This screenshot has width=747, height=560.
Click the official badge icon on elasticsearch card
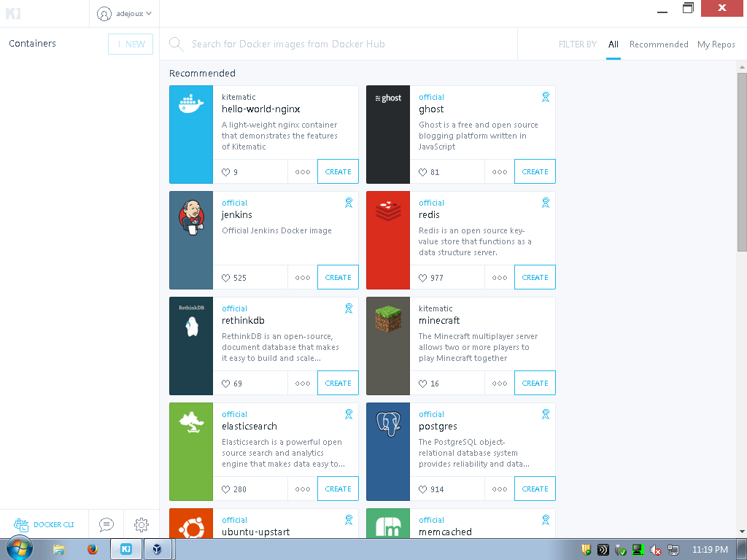[349, 414]
